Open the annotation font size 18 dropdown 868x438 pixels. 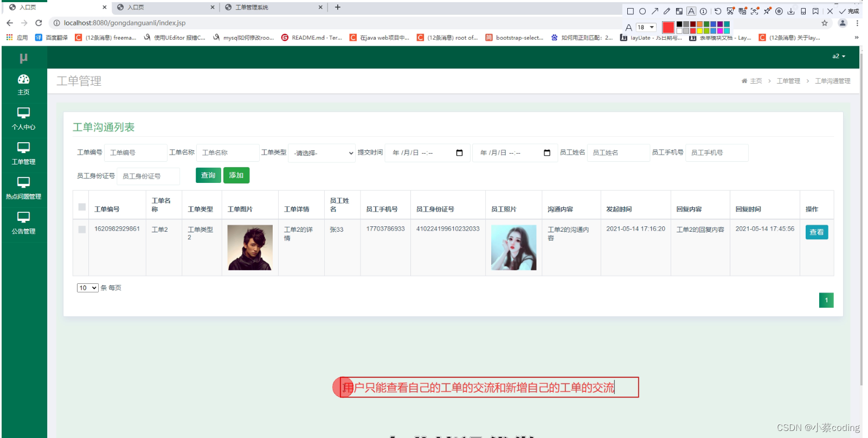click(646, 27)
